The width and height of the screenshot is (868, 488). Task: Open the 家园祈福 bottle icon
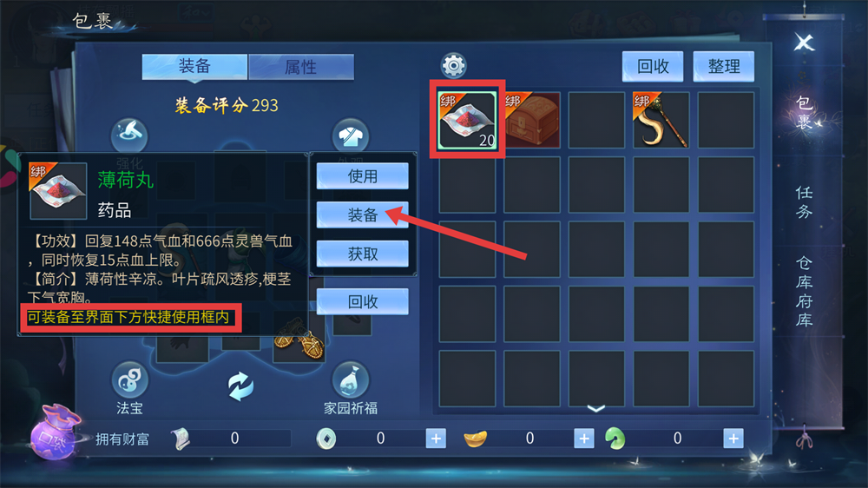point(351,380)
